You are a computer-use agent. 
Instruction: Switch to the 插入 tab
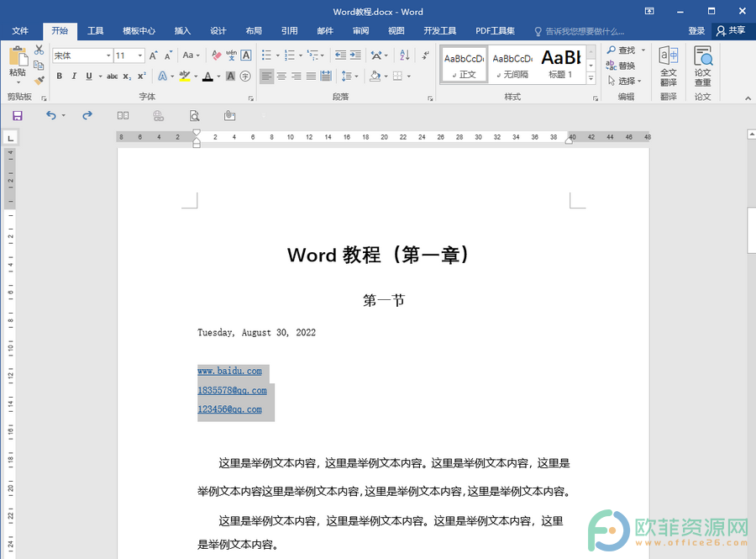183,31
